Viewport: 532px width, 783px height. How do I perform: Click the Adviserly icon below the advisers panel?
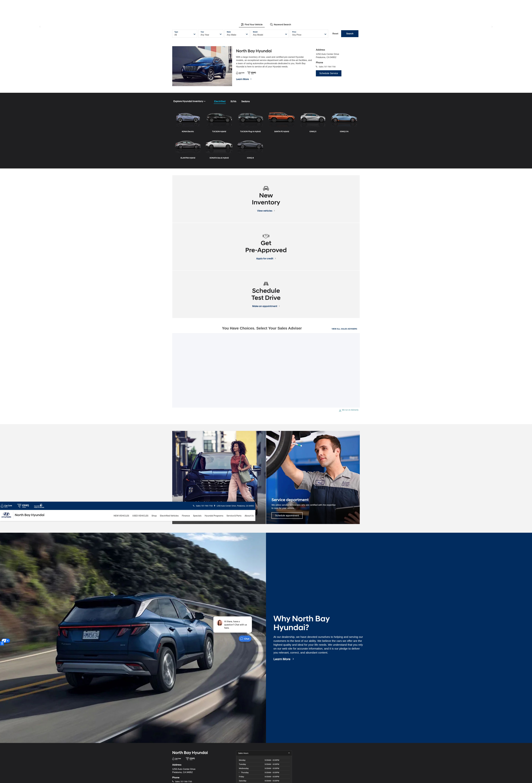(x=340, y=410)
